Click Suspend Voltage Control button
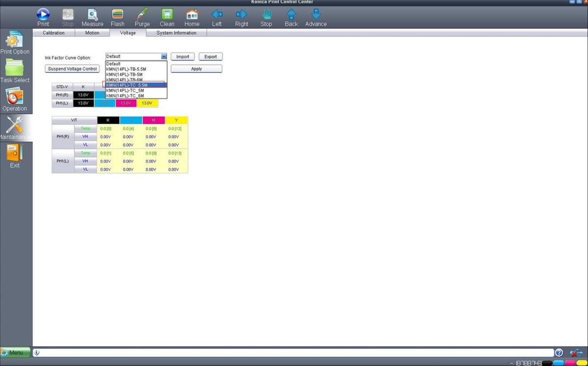 73,69
